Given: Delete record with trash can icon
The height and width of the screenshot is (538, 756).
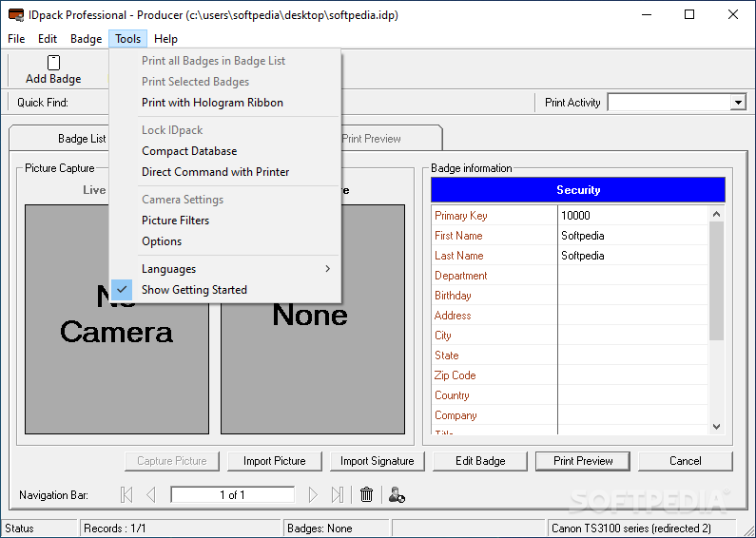Looking at the screenshot, I should coord(366,494).
